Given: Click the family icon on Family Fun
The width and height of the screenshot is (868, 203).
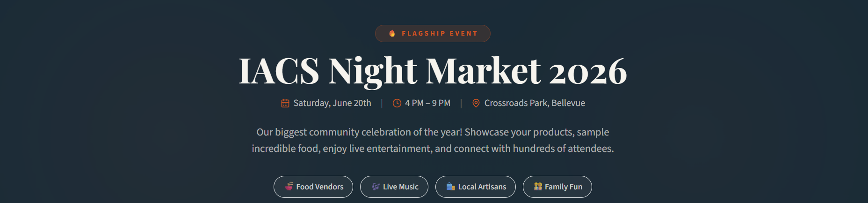Looking at the screenshot, I should [538, 187].
